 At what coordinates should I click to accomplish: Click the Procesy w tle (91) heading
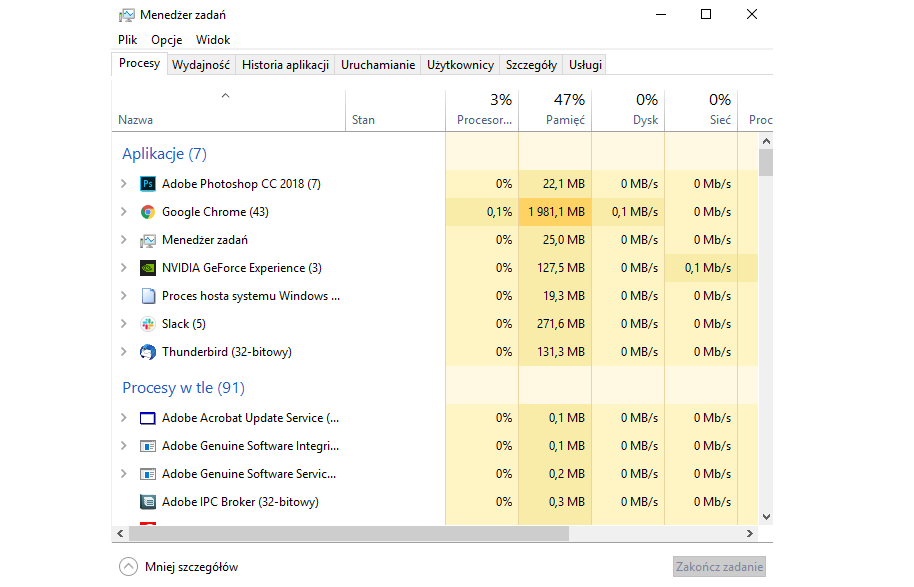[184, 388]
